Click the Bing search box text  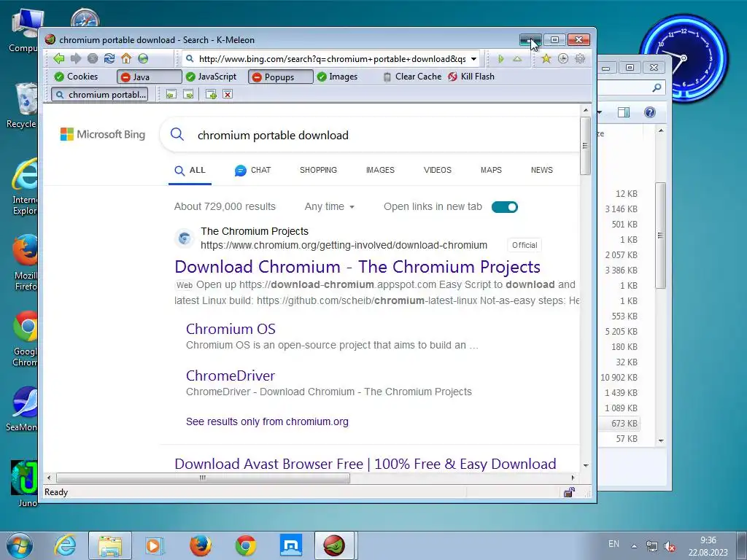[273, 135]
